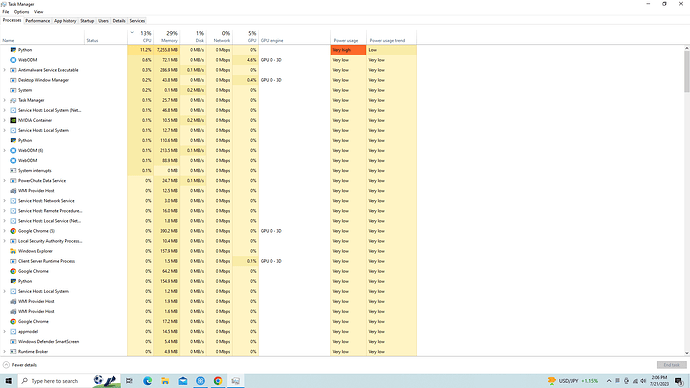Screen dimensions: 690x388
Task: Open Google Chrome from the taskbar
Action: (x=218, y=381)
